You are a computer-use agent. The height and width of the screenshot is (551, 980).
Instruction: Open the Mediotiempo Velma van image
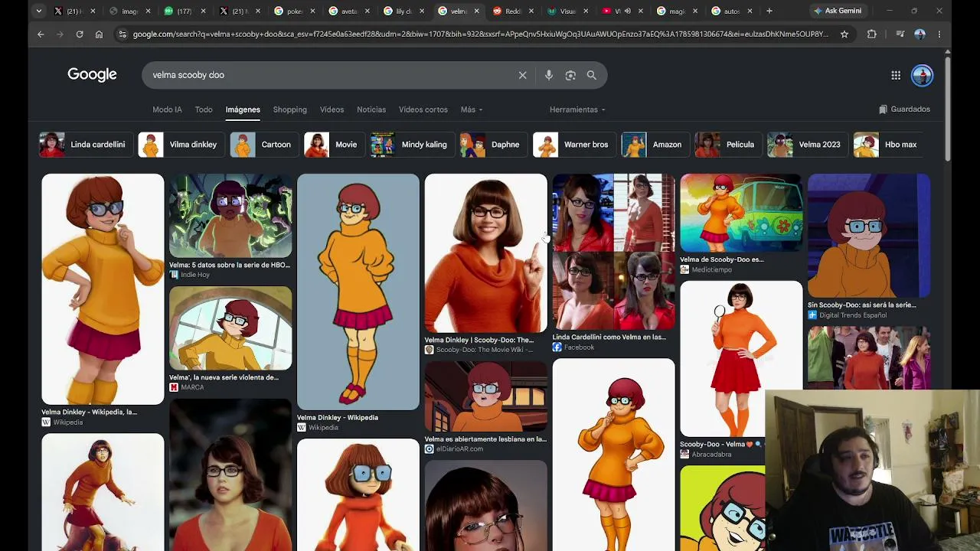pos(741,213)
